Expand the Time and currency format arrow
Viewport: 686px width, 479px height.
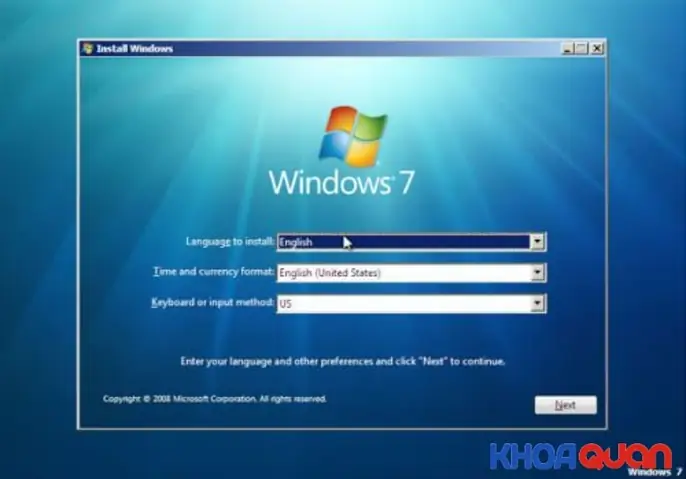pos(537,273)
